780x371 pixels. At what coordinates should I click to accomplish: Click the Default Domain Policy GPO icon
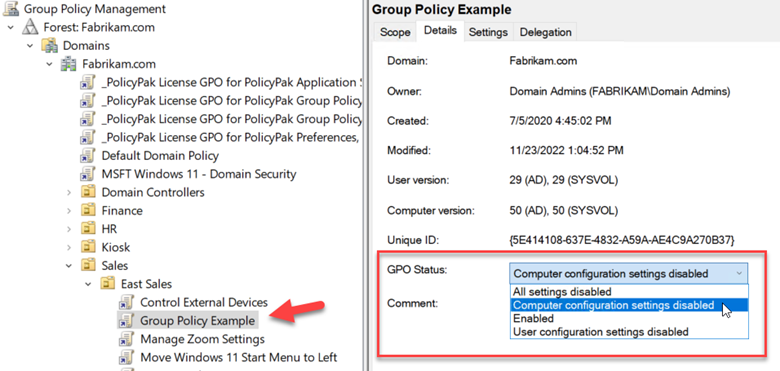pyautogui.click(x=88, y=156)
